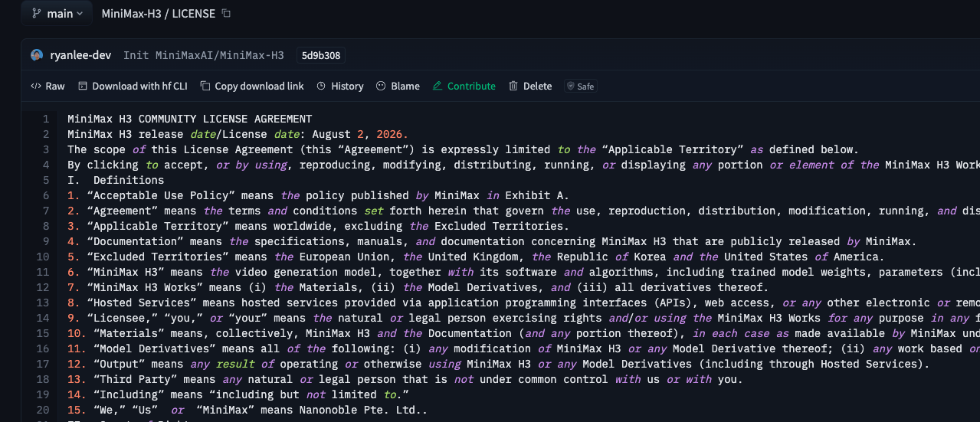Image resolution: width=980 pixels, height=422 pixels.
Task: Click line number 15
Action: 43,333
